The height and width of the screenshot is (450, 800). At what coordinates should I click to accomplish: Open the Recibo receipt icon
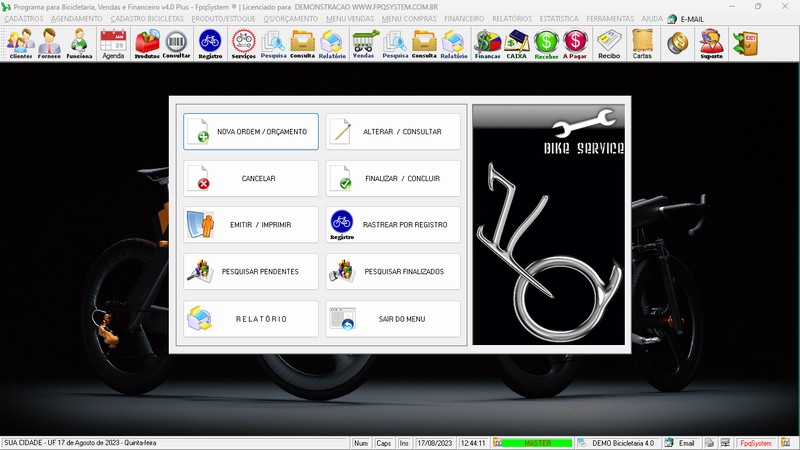coord(609,44)
